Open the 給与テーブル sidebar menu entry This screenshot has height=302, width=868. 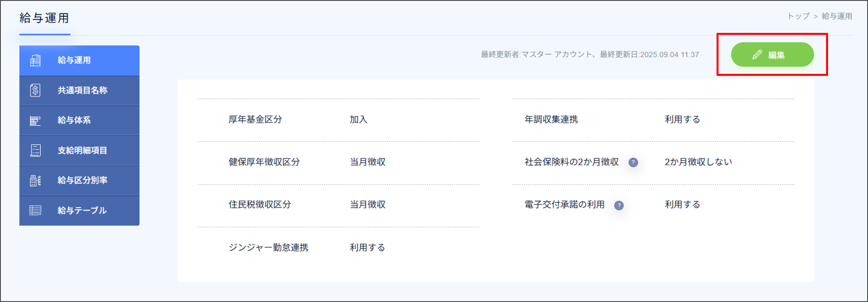[x=81, y=210]
